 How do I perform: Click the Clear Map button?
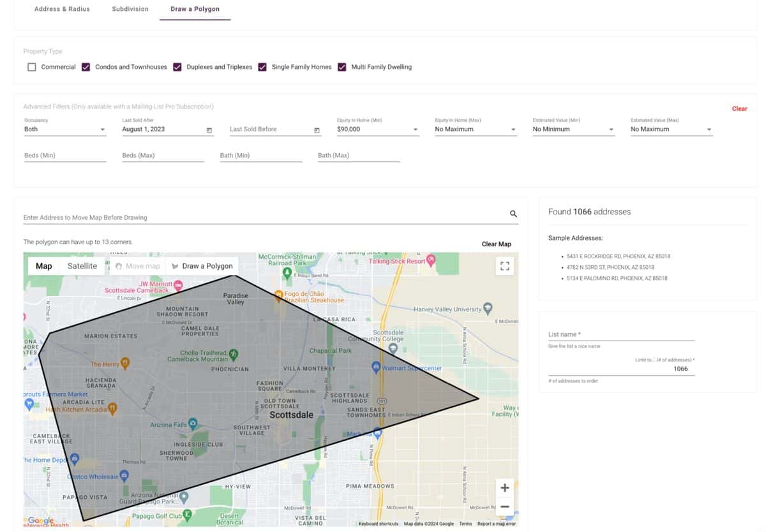pos(496,244)
